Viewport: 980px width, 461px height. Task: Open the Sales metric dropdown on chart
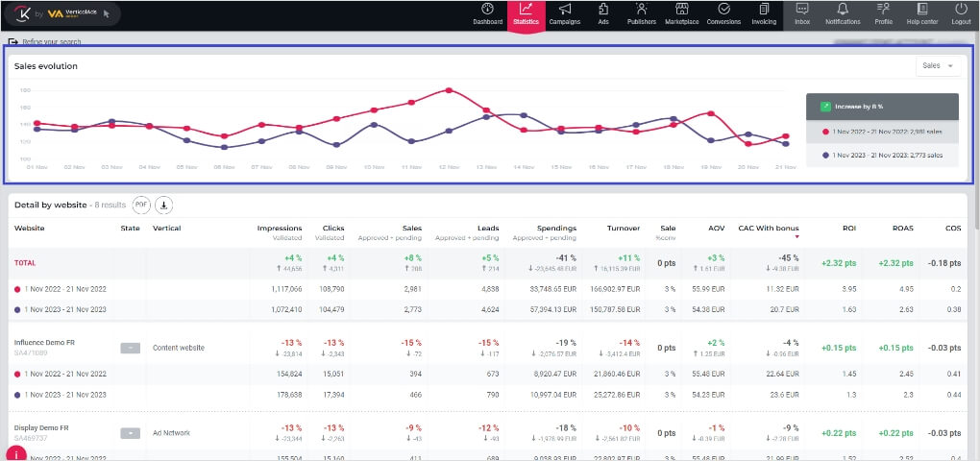(x=939, y=66)
